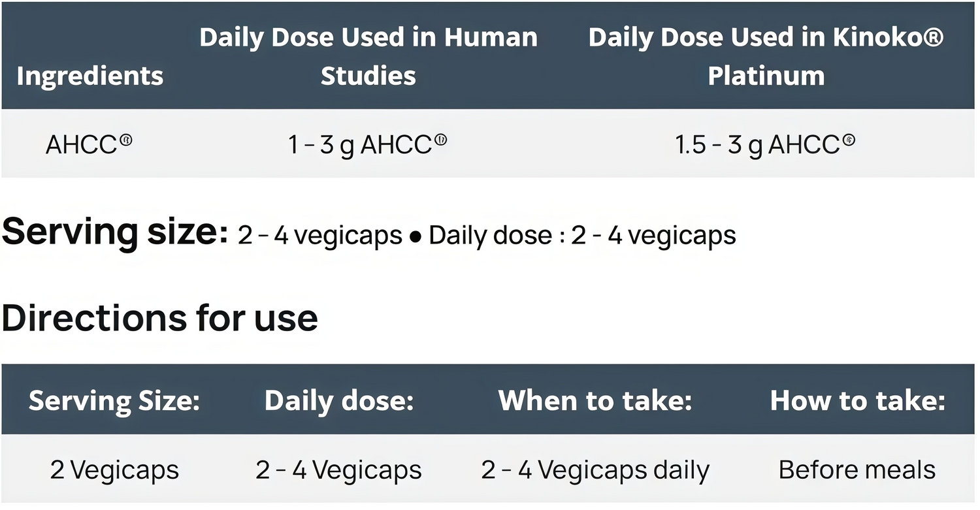980x510 pixels.
Task: Click the Daily Dose Used in Kinoko Platinum header
Action: (766, 56)
